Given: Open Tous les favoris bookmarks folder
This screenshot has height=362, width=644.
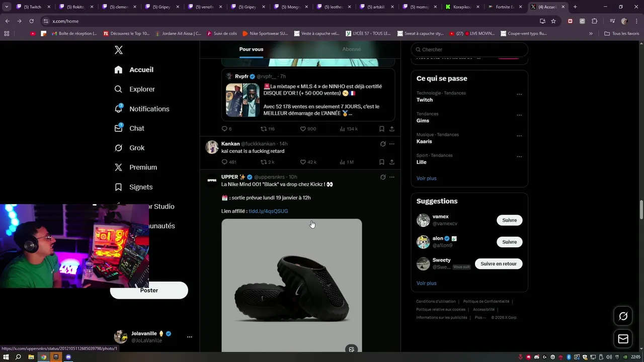Looking at the screenshot, I should coord(621,34).
